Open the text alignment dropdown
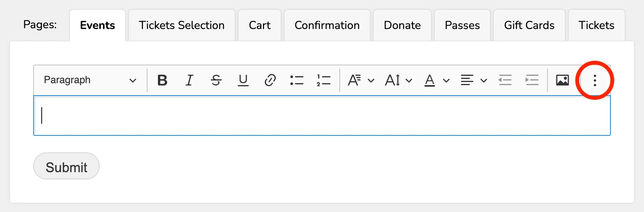The height and width of the screenshot is (212, 644). pyautogui.click(x=474, y=80)
